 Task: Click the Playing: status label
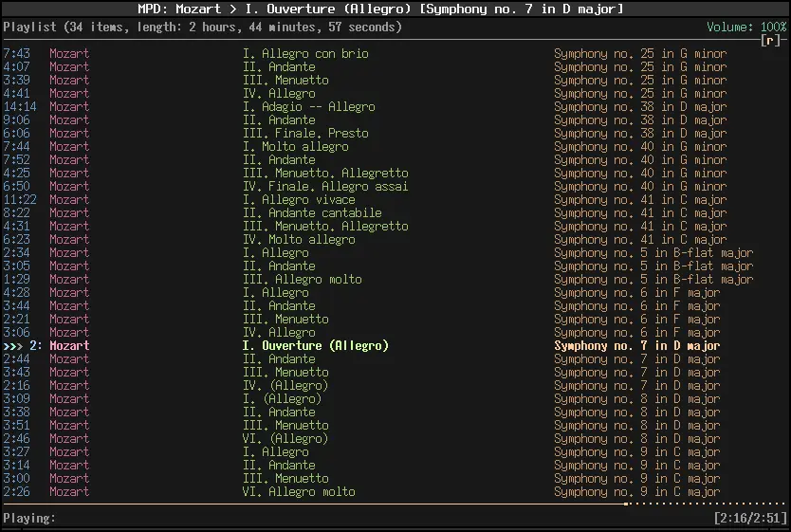(x=29, y=518)
